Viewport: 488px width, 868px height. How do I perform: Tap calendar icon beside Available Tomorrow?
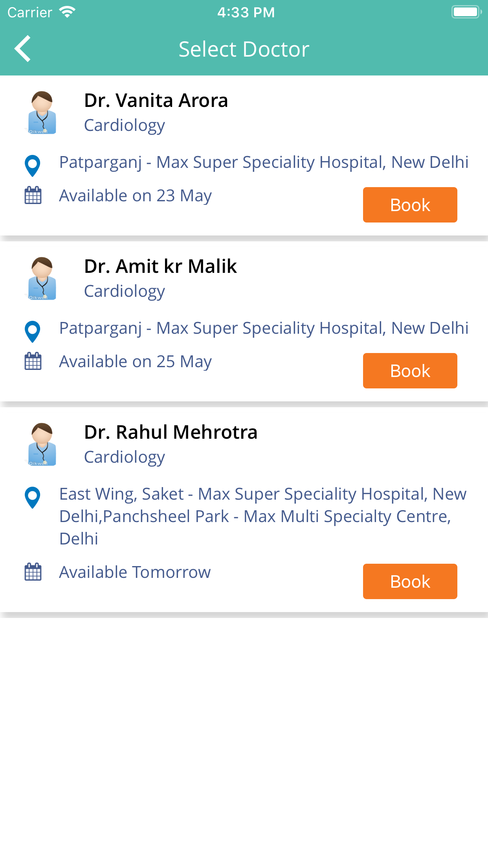(33, 572)
